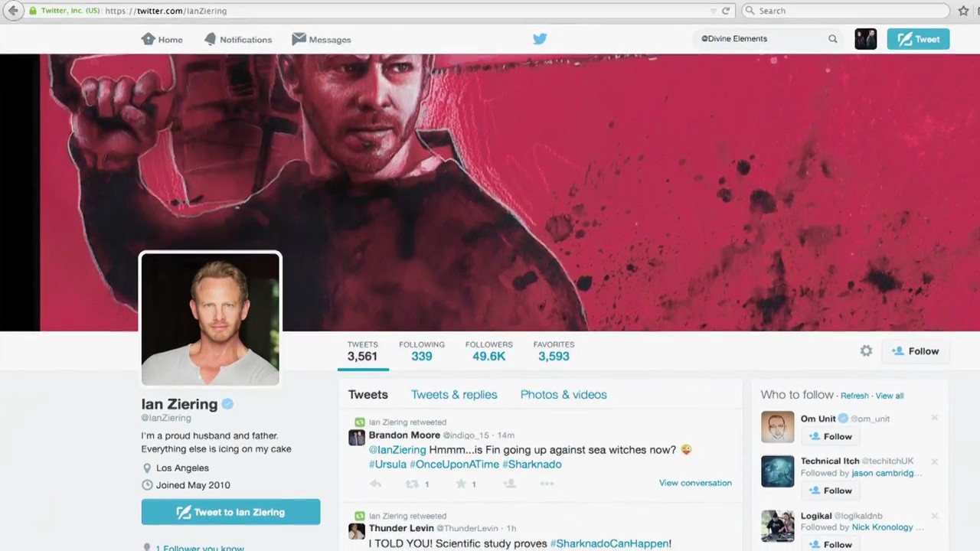Open Messages in the top navigation

click(322, 39)
